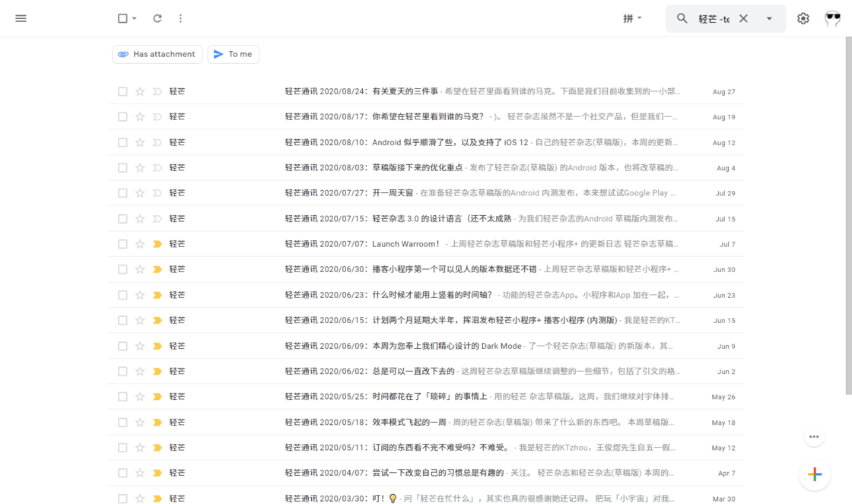
Task: Open the main menu hamburger icon
Action: [21, 18]
